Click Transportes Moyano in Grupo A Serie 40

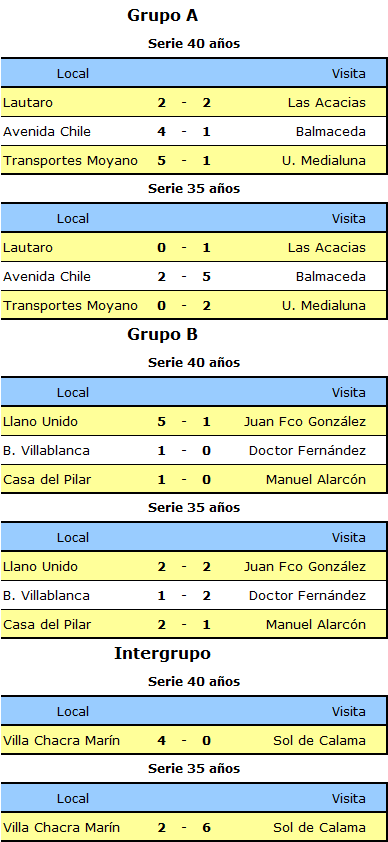pos(70,161)
